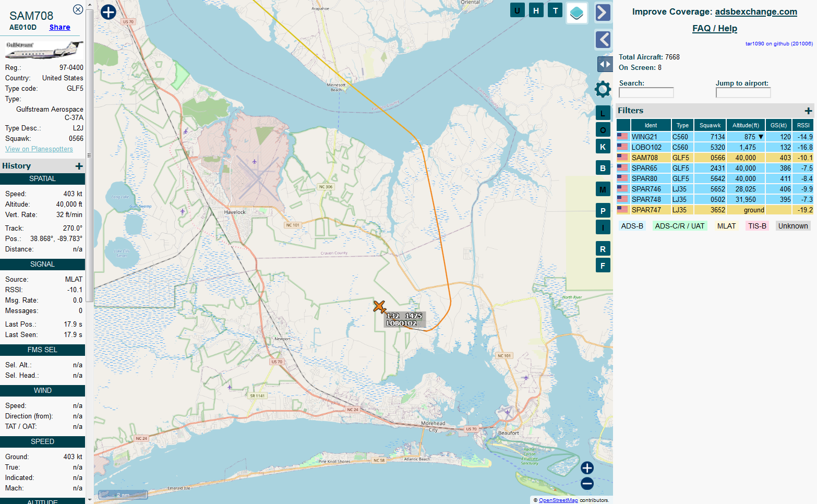Image resolution: width=817 pixels, height=504 pixels.
Task: Select the LOBO102 aircraft marker on map
Action: (x=379, y=307)
